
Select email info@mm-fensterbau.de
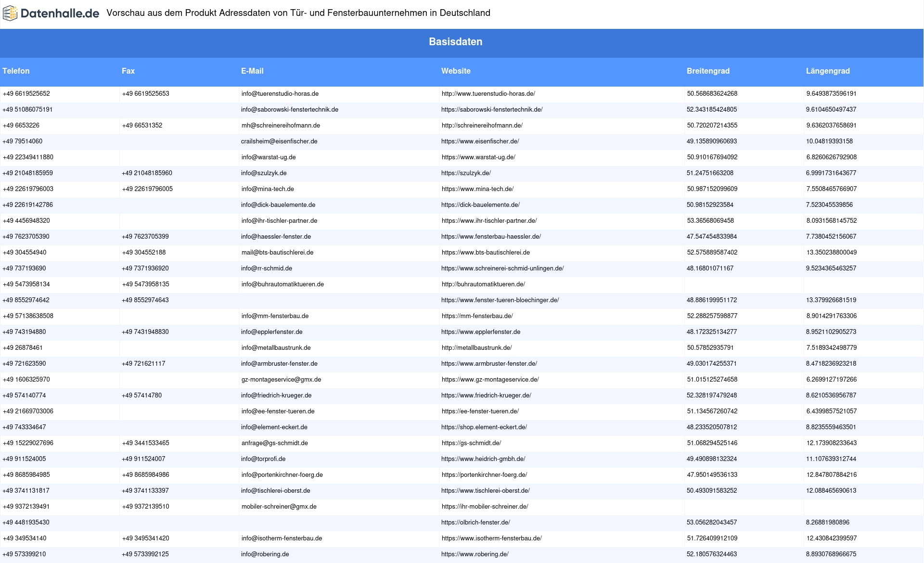pos(275,316)
